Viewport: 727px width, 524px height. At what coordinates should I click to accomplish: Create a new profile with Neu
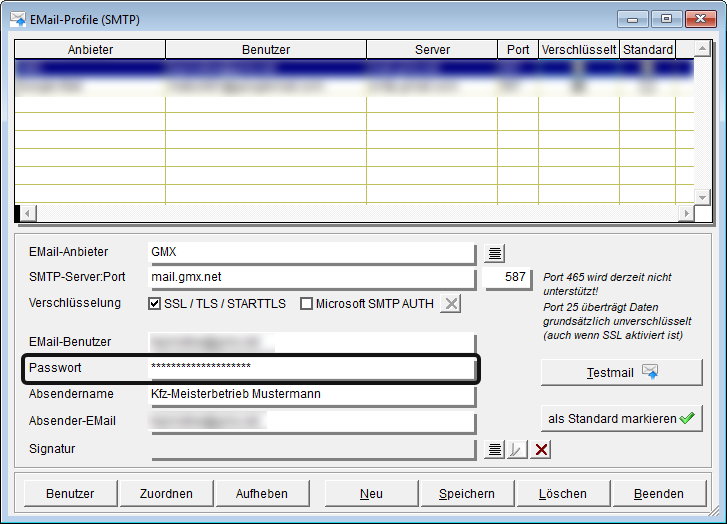click(x=371, y=493)
